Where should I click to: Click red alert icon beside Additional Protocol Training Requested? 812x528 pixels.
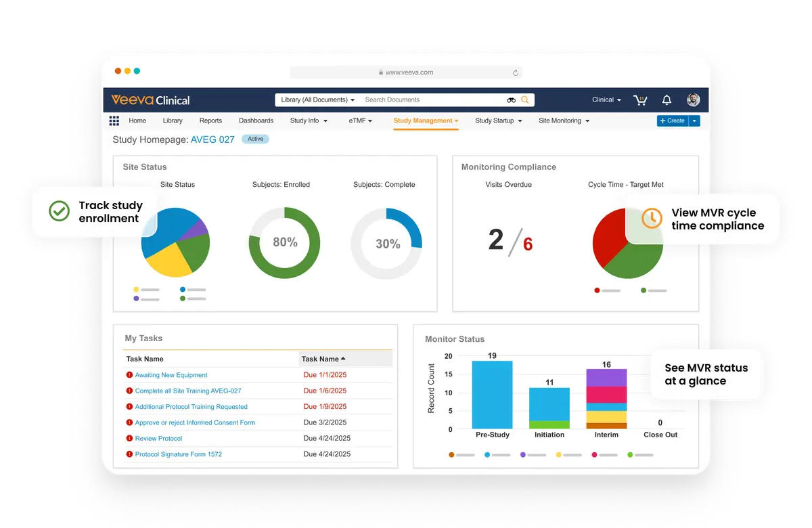point(129,407)
